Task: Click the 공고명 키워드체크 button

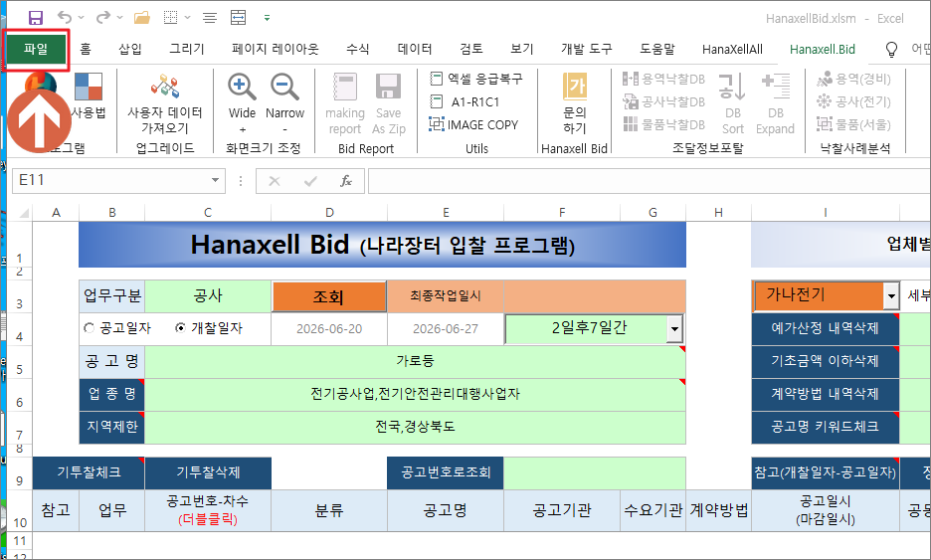Action: (x=825, y=427)
